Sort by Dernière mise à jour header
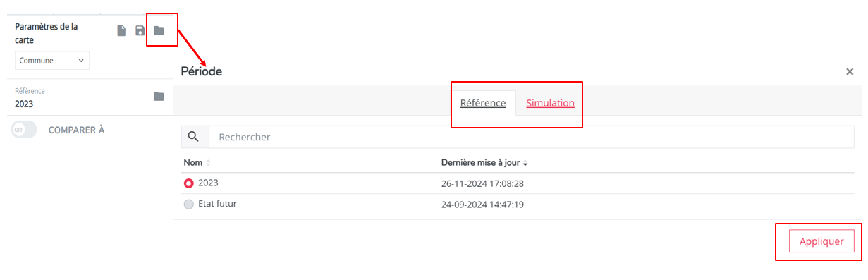Viewport: 868px width, 280px height. (x=480, y=162)
